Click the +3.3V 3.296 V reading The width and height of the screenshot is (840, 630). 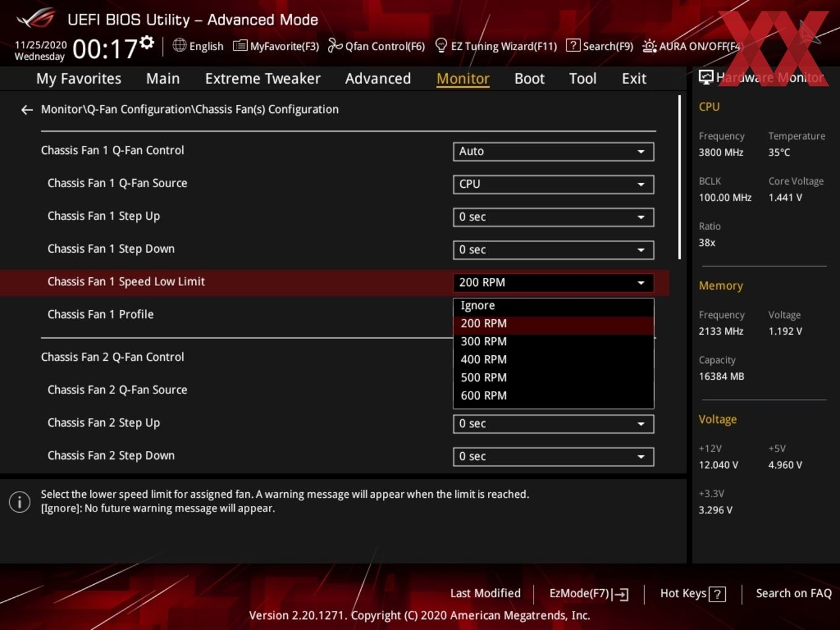coord(715,510)
